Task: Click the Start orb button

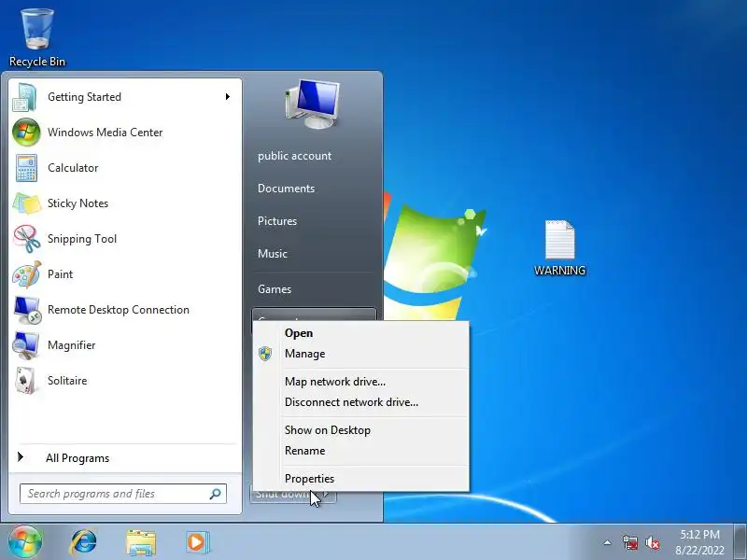Action: (x=25, y=542)
